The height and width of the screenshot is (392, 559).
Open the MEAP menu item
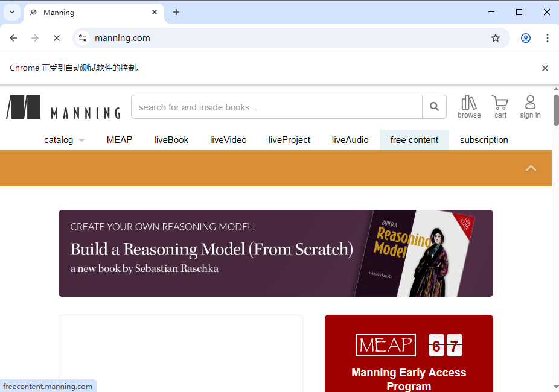pos(120,140)
